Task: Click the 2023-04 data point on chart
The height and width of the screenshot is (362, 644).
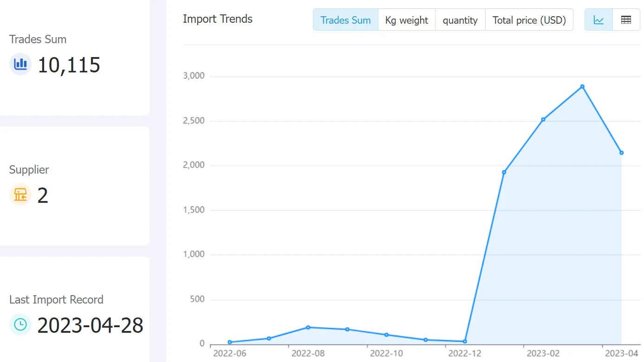Action: tap(621, 153)
